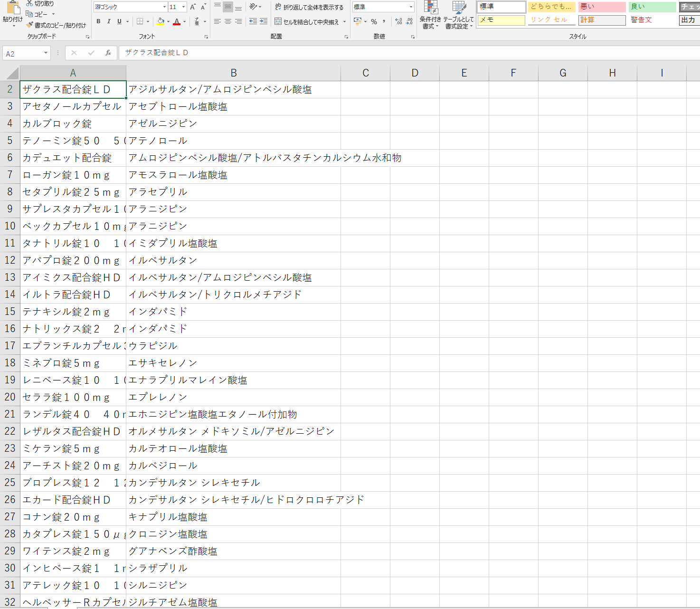Apply the 警告文 cell style

click(653, 20)
